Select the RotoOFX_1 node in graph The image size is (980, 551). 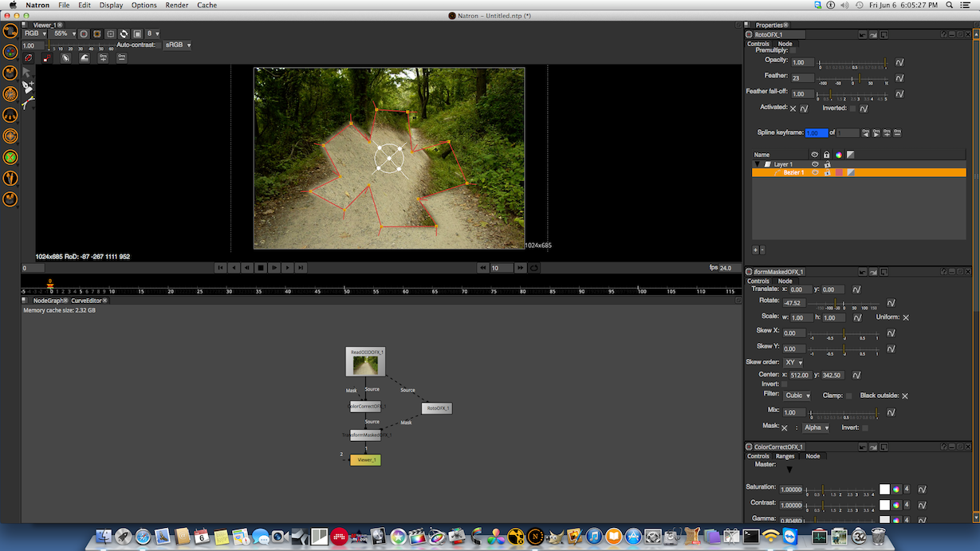pyautogui.click(x=437, y=408)
